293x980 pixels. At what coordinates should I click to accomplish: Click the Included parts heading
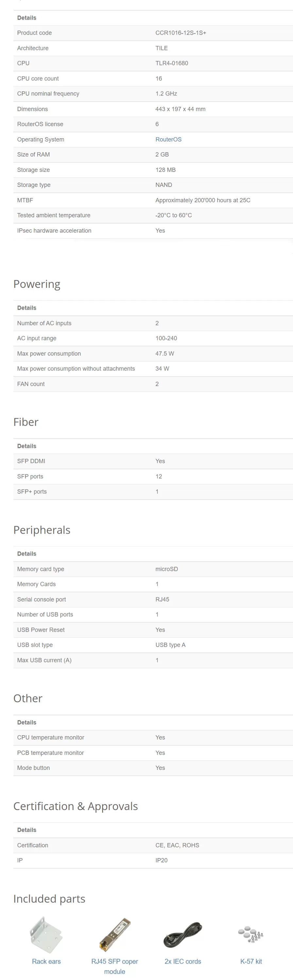tap(49, 898)
